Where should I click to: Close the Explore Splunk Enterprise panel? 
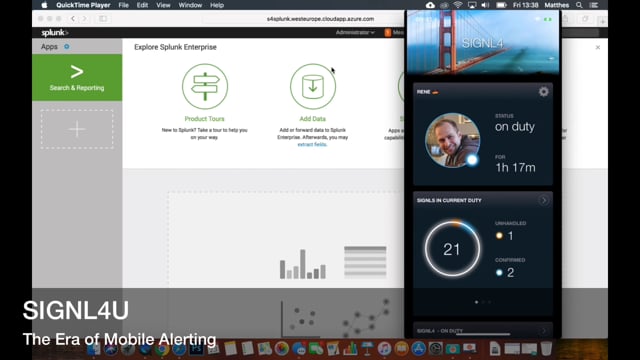point(598,47)
